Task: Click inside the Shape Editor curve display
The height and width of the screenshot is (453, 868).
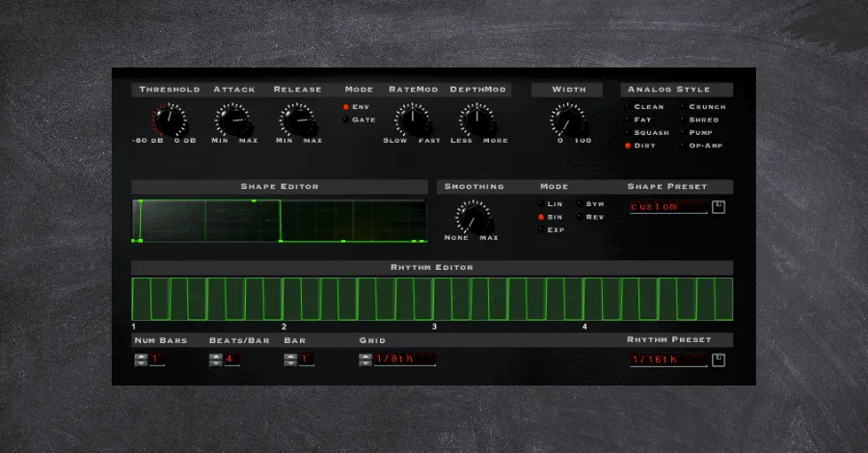Action: pyautogui.click(x=279, y=221)
